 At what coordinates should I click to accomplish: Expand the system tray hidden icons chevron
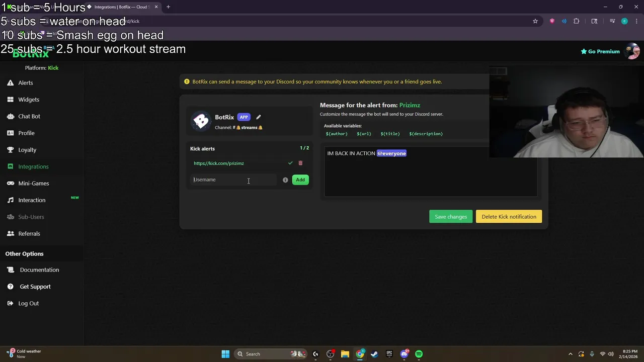[570, 354]
